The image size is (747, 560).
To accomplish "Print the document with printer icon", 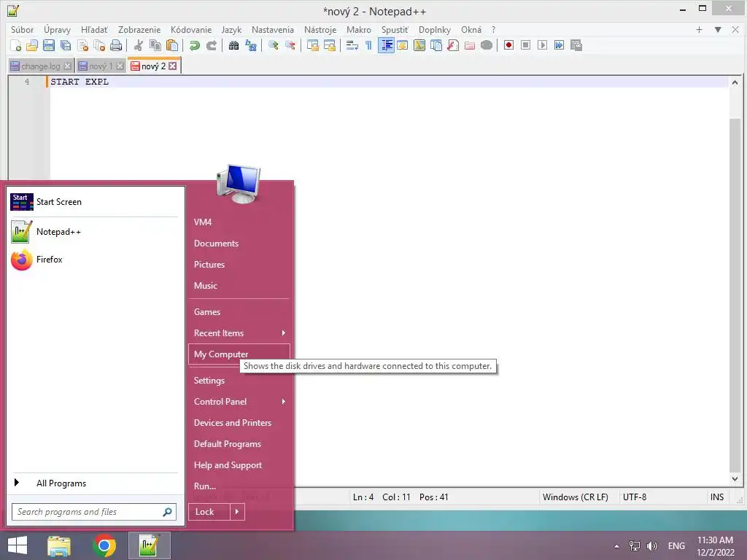I will point(116,45).
